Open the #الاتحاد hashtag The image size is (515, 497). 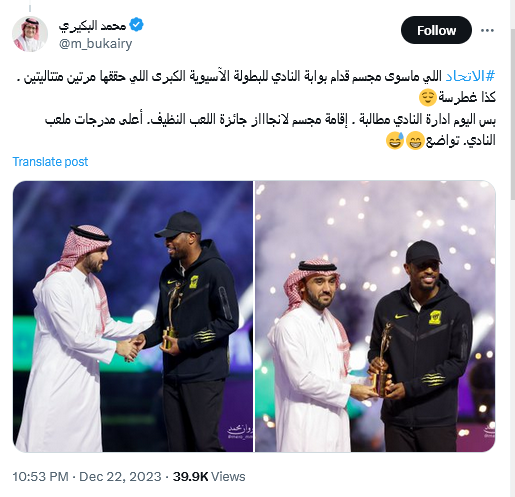coord(470,76)
